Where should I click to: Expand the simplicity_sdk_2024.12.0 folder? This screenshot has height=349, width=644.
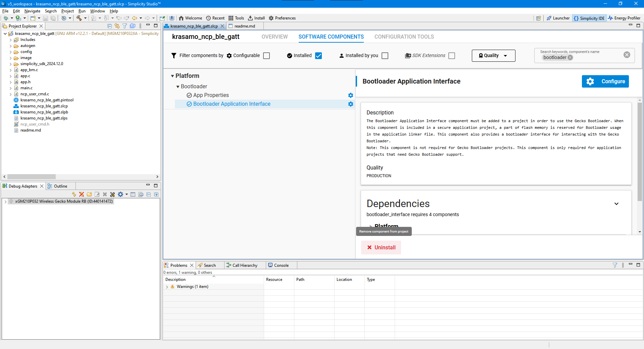point(10,64)
